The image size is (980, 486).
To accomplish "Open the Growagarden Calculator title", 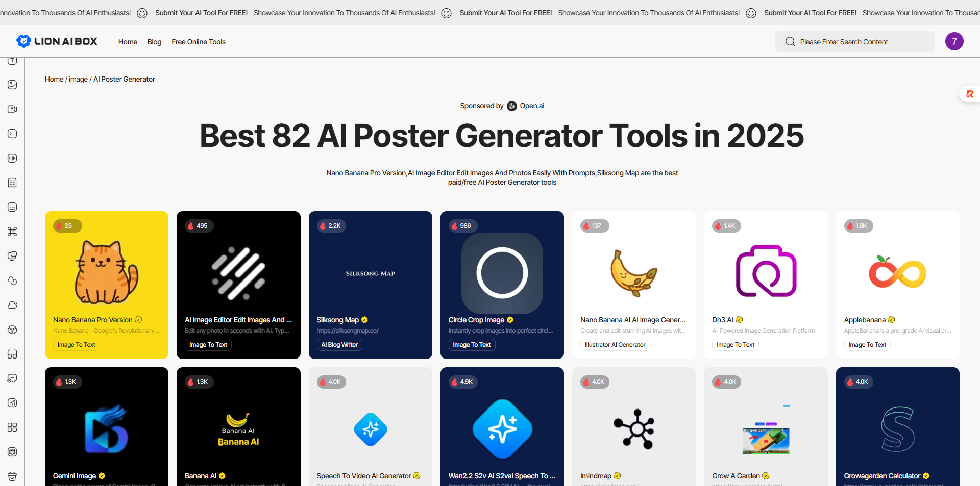I will click(882, 476).
